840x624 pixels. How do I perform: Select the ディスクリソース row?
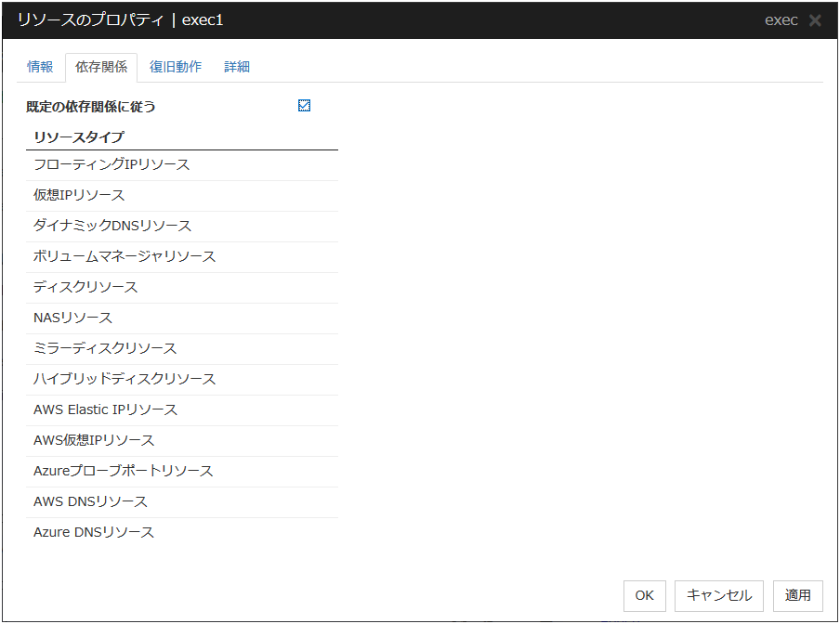pos(85,287)
